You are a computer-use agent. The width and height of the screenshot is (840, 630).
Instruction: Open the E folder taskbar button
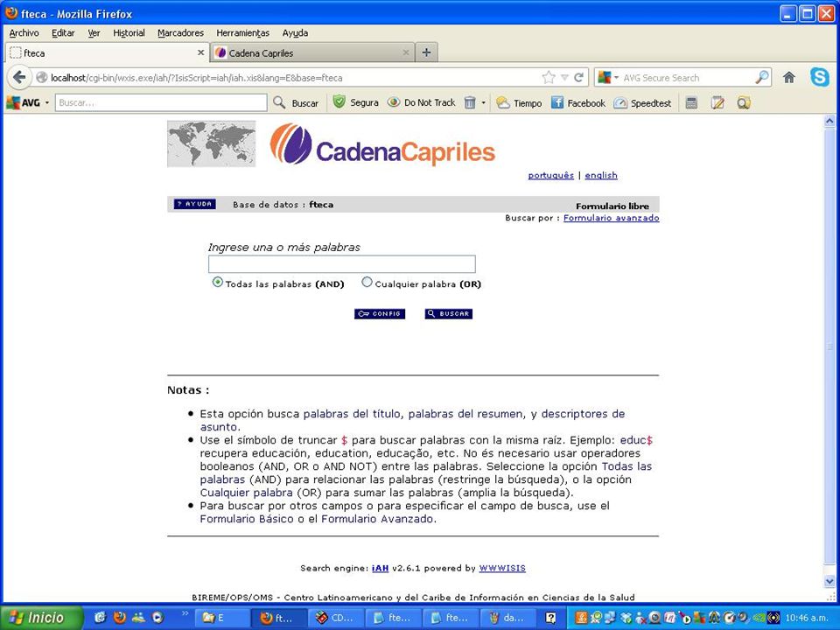[221, 617]
